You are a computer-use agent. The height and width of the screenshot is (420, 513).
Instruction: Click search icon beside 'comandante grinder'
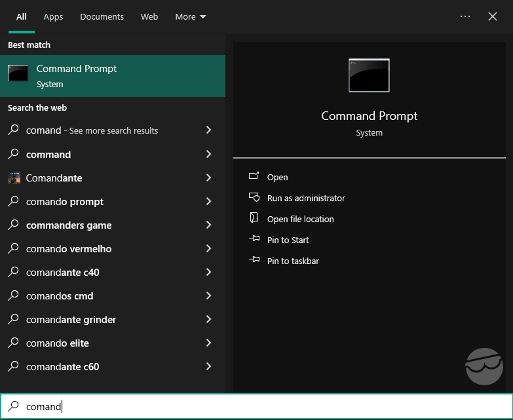pyautogui.click(x=13, y=318)
